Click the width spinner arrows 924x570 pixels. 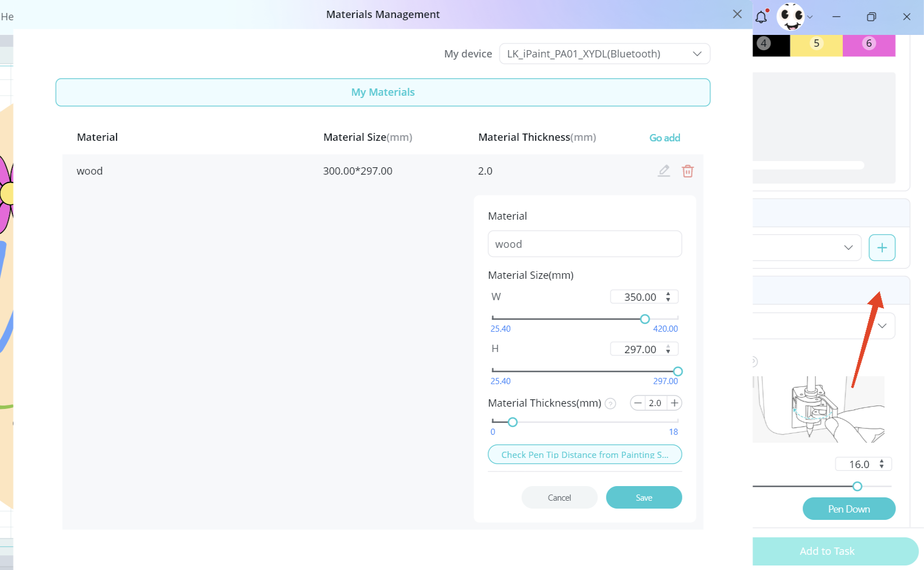[668, 297]
